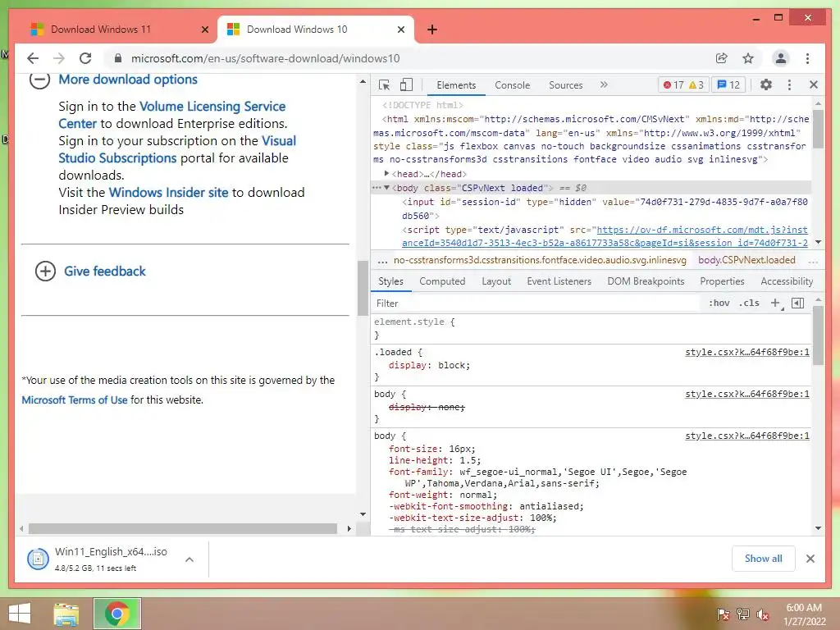Image resolution: width=840 pixels, height=630 pixels.
Task: Expand Give feedback plus icon
Action: pyautogui.click(x=46, y=271)
